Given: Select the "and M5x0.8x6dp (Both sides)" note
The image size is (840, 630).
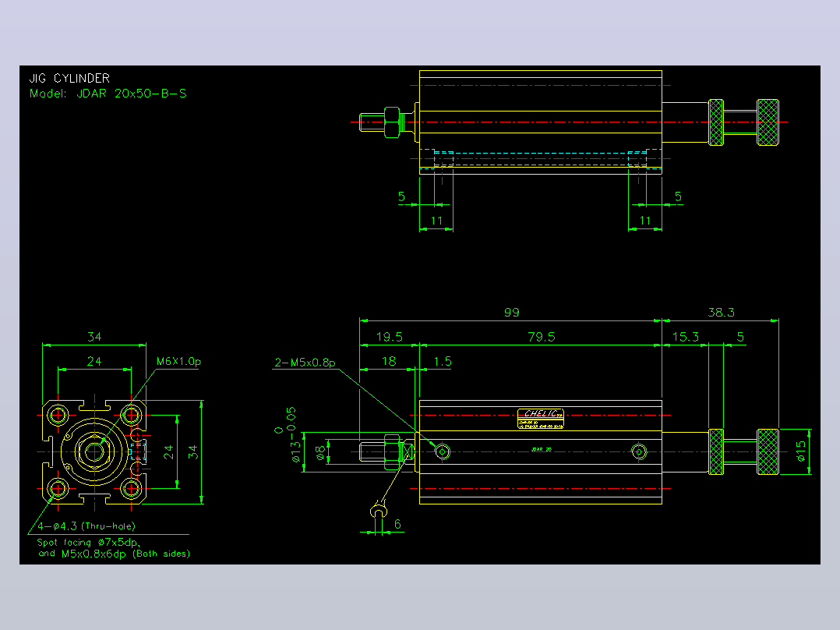Looking at the screenshot, I should click(114, 554).
